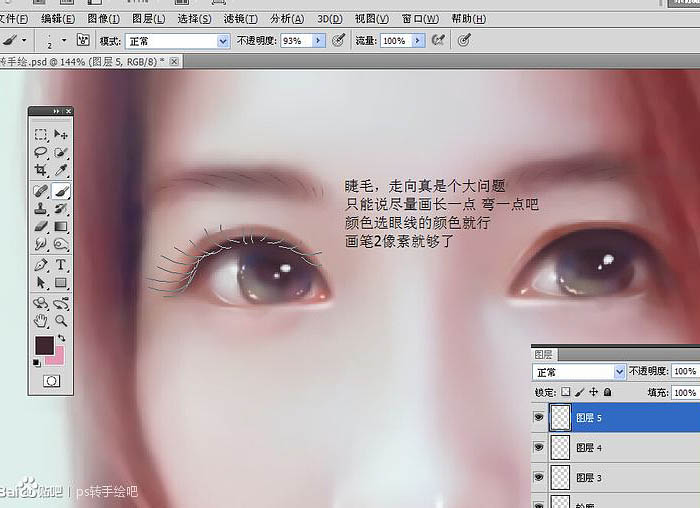Toggle lock transparent pixels in layers panel
The height and width of the screenshot is (508, 700).
point(565,393)
